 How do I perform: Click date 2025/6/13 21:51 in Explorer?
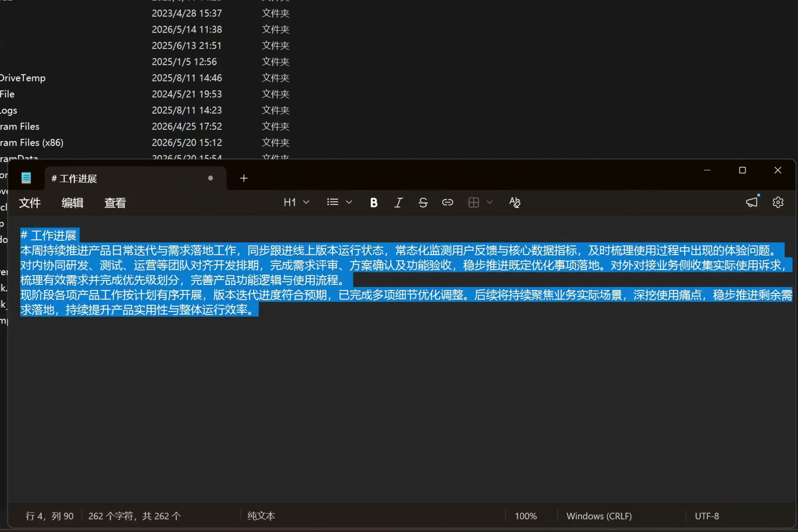click(187, 46)
